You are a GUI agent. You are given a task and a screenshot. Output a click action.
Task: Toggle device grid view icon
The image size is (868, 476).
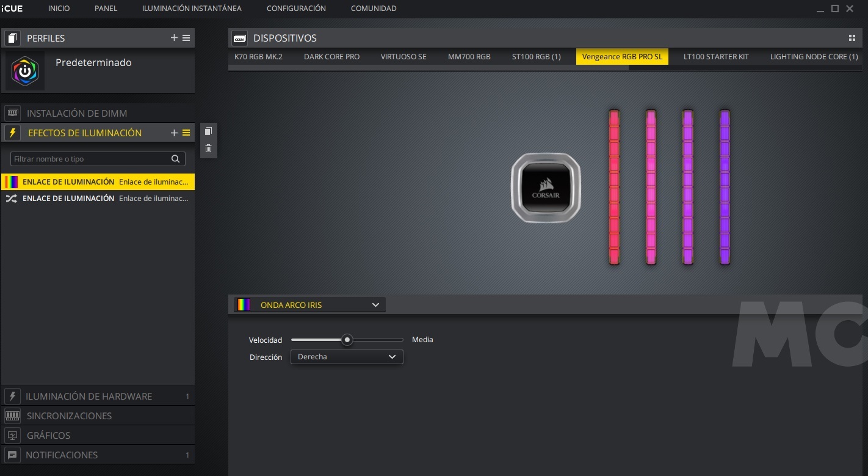852,38
